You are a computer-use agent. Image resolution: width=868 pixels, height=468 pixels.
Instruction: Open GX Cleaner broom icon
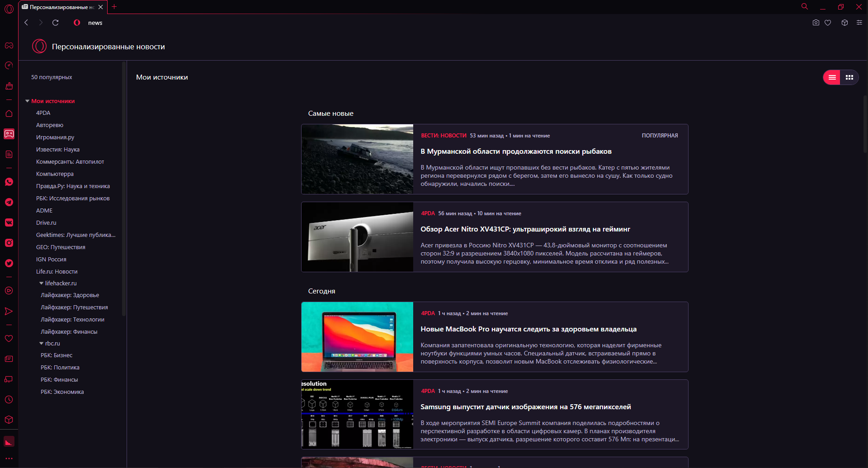point(9,86)
